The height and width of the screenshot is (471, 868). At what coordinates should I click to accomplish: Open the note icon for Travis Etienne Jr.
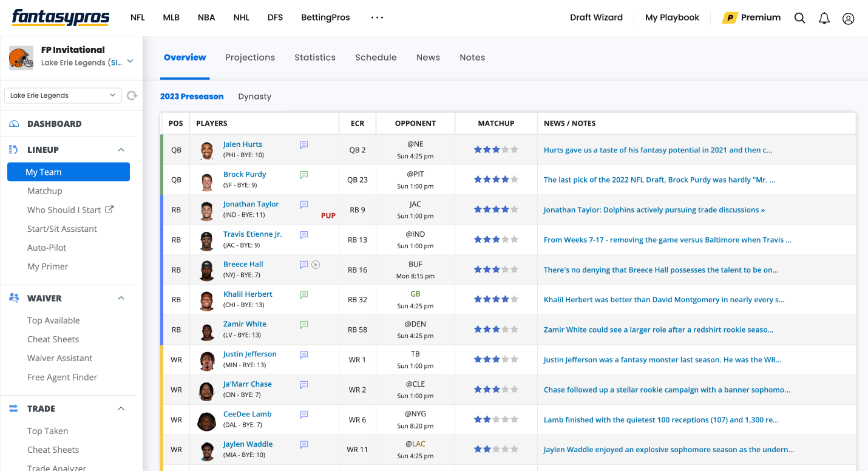tap(304, 234)
